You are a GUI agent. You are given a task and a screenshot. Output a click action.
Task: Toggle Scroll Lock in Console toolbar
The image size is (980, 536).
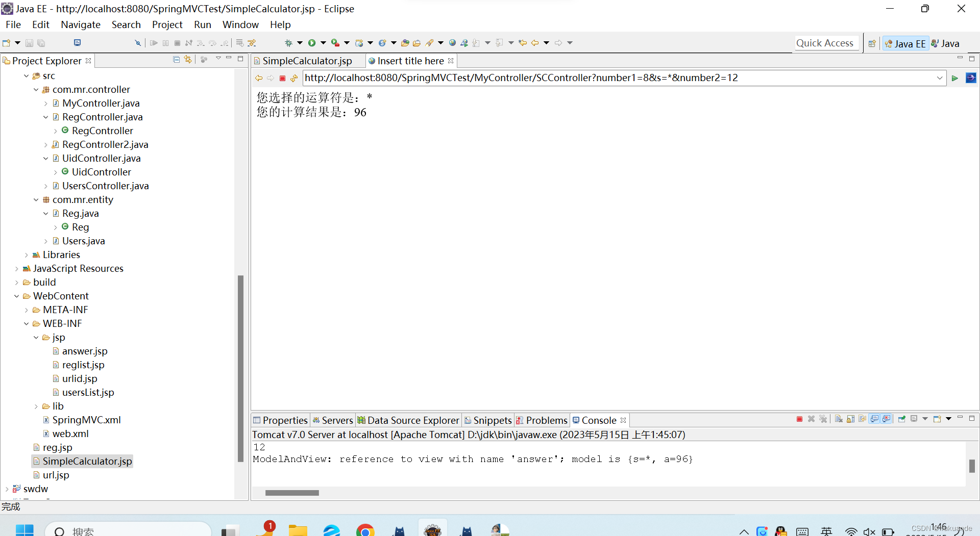click(850, 419)
